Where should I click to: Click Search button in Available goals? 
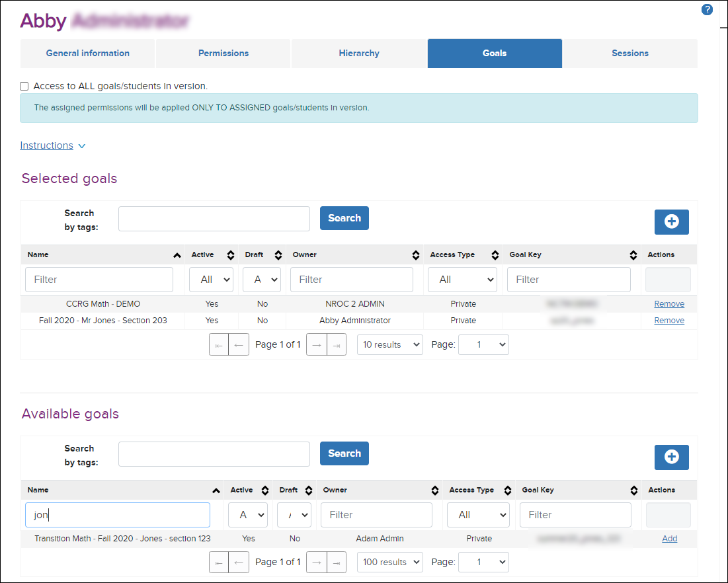[x=344, y=453]
